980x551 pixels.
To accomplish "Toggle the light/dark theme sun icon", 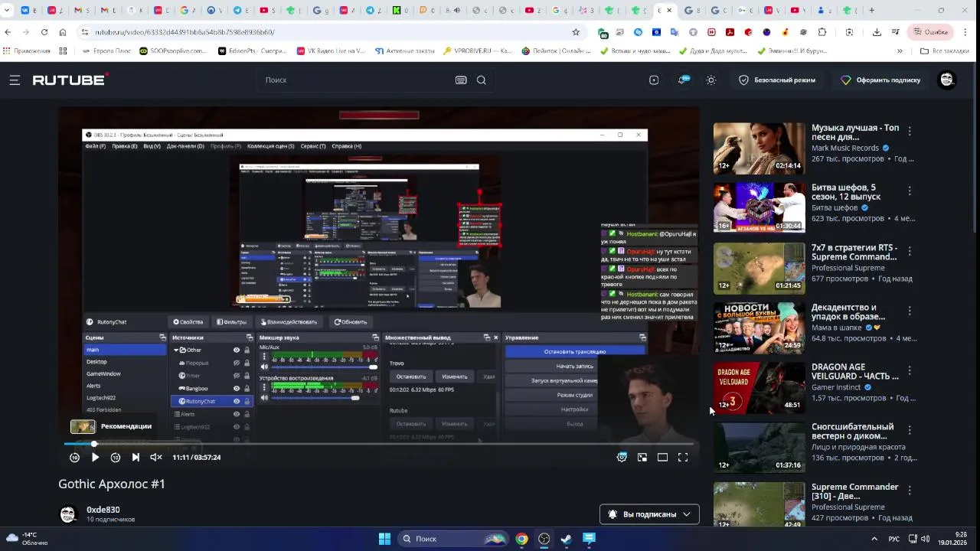I will (711, 80).
